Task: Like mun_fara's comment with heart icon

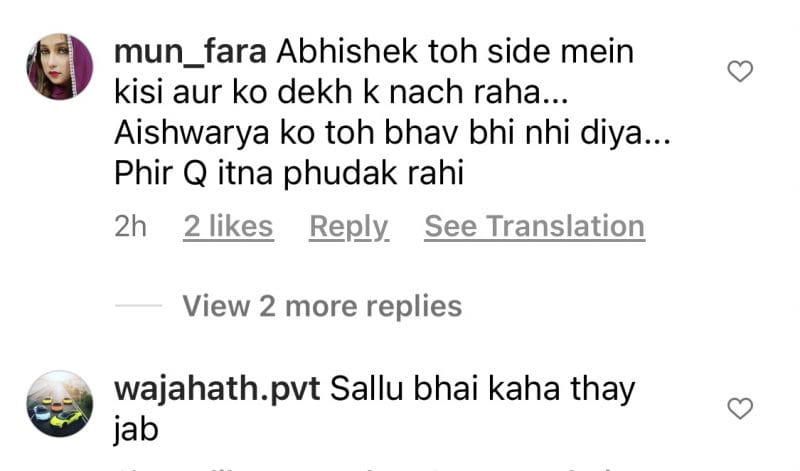Action: [x=740, y=71]
